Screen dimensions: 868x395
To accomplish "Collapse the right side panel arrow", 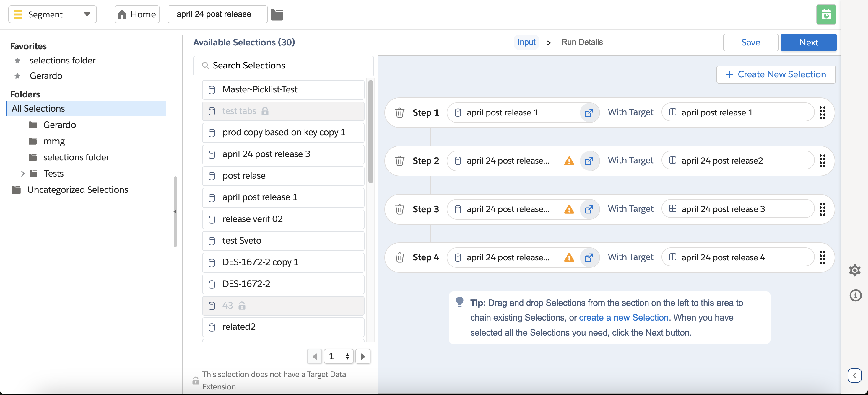I will point(854,376).
